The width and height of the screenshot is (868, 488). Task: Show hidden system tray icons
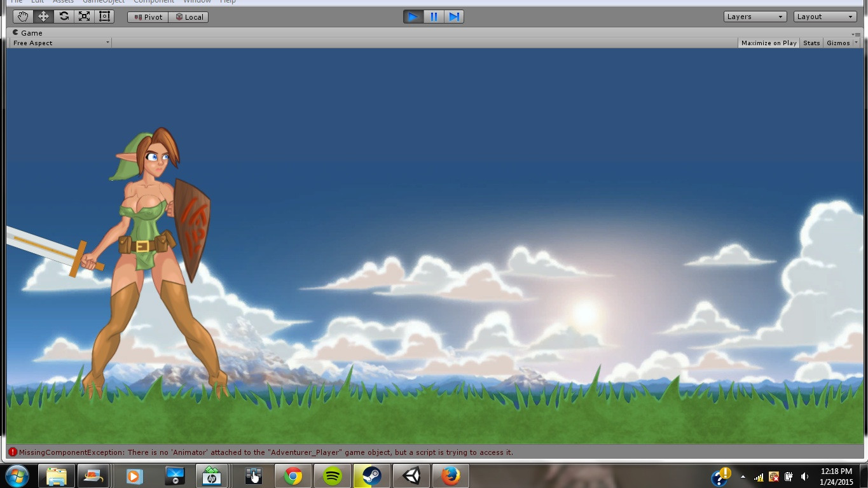click(x=743, y=477)
